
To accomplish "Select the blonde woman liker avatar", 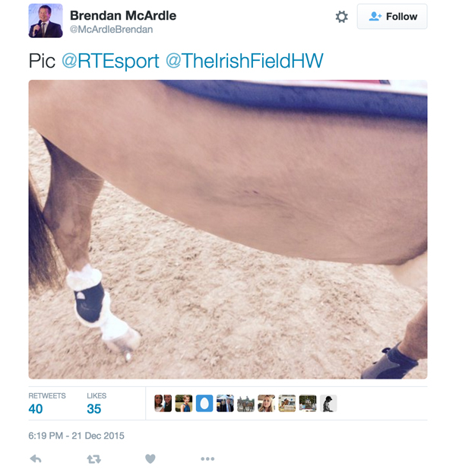I will [x=266, y=403].
